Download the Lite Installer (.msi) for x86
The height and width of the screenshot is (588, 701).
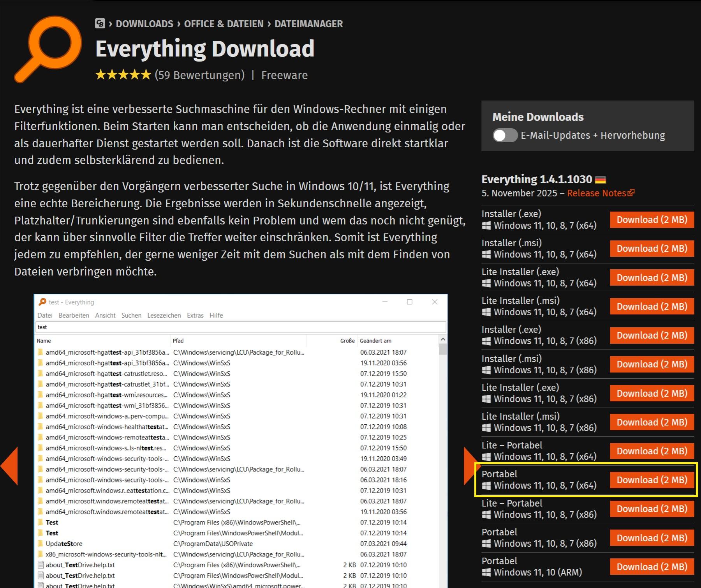(x=652, y=422)
